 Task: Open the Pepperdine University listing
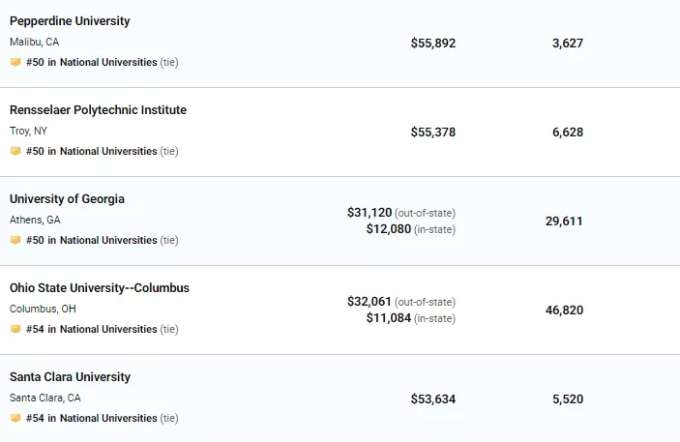tap(70, 21)
